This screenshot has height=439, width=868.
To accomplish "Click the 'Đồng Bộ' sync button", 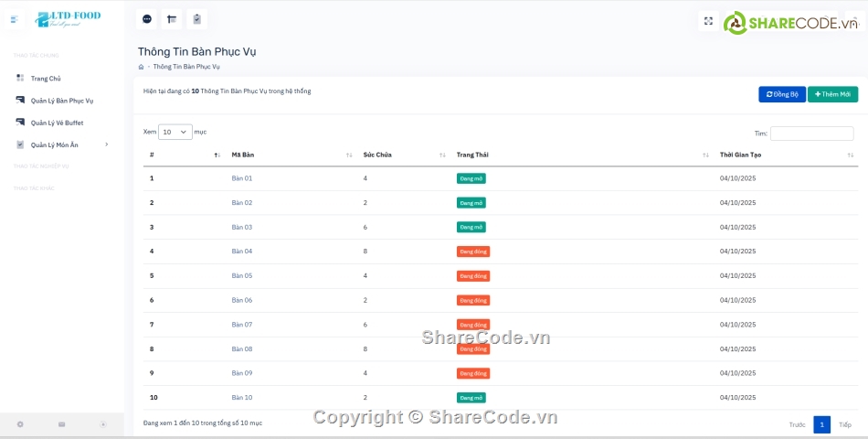I will click(x=781, y=94).
